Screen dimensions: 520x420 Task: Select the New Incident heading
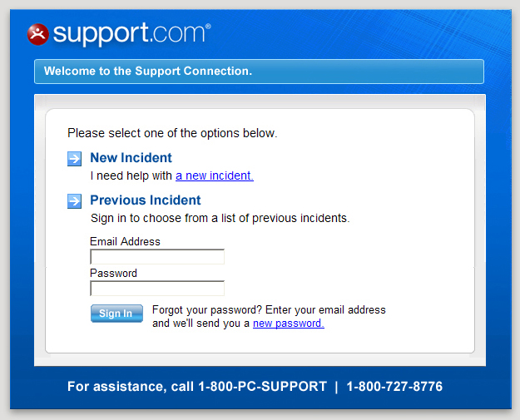[x=131, y=158]
